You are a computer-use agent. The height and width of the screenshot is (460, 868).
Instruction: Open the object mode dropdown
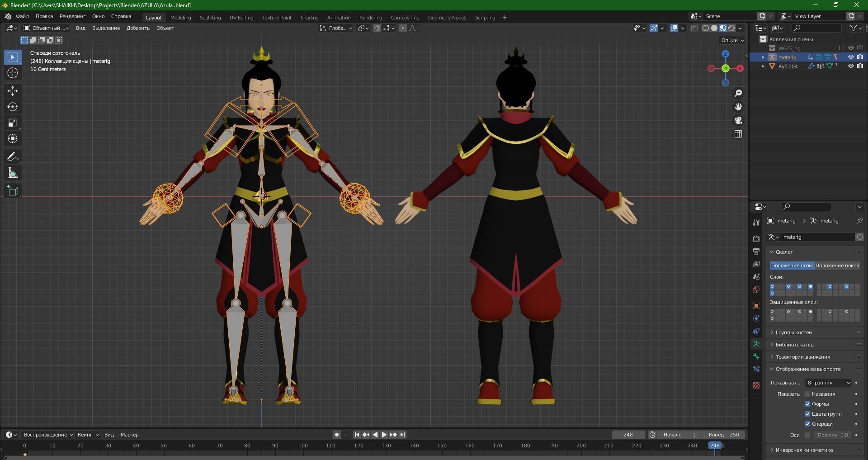point(46,28)
